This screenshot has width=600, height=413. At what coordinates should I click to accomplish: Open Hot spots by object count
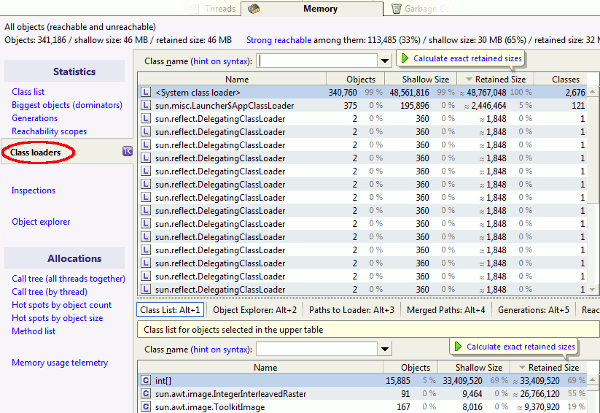point(62,305)
